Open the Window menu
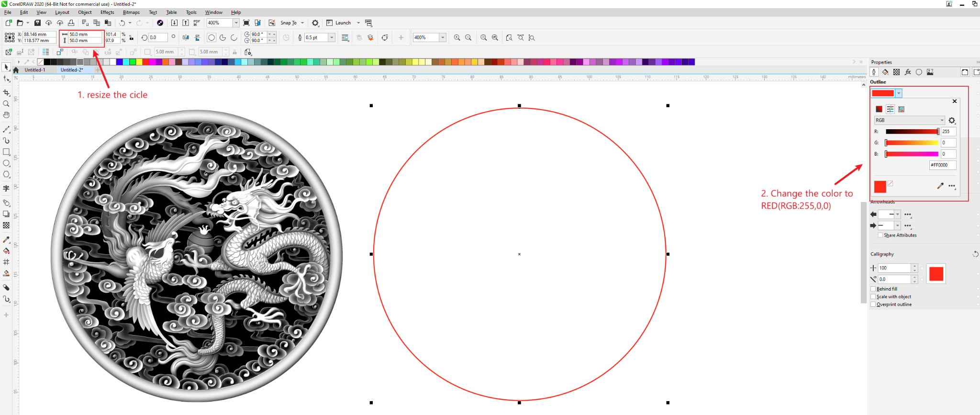The width and height of the screenshot is (980, 415). 214,12
